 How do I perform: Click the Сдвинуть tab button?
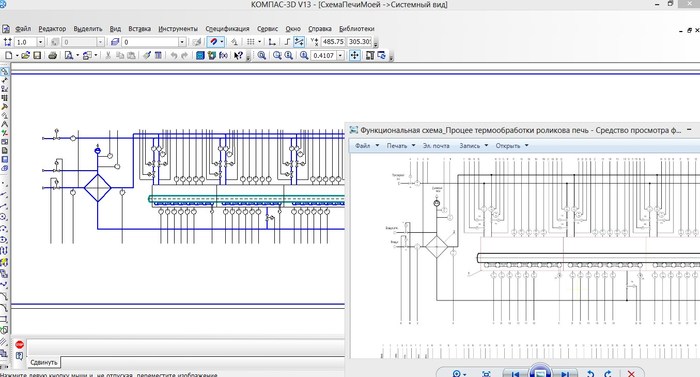point(44,362)
